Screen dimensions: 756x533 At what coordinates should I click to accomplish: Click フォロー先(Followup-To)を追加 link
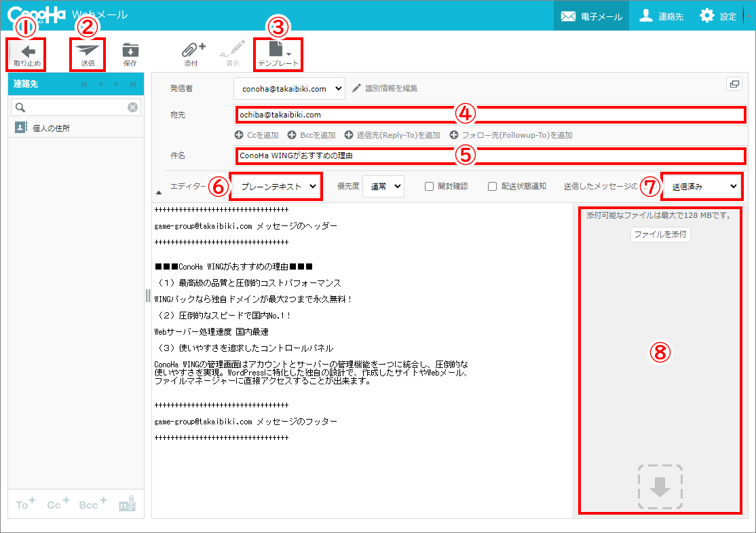tap(510, 135)
